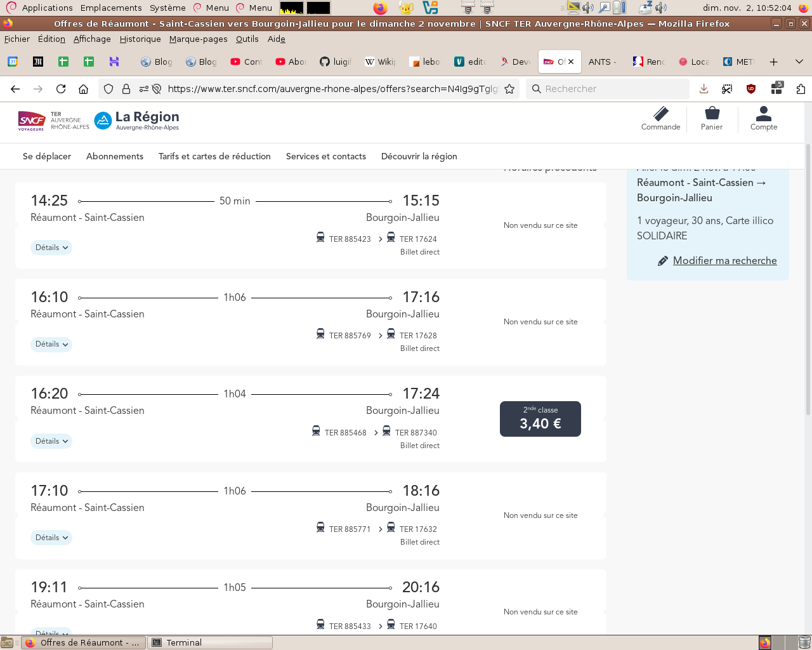The height and width of the screenshot is (650, 812).
Task: Open the Abonnements navigation menu
Action: (115, 156)
